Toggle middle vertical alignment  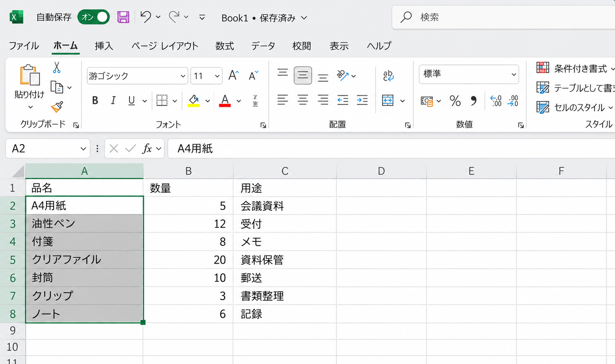303,75
